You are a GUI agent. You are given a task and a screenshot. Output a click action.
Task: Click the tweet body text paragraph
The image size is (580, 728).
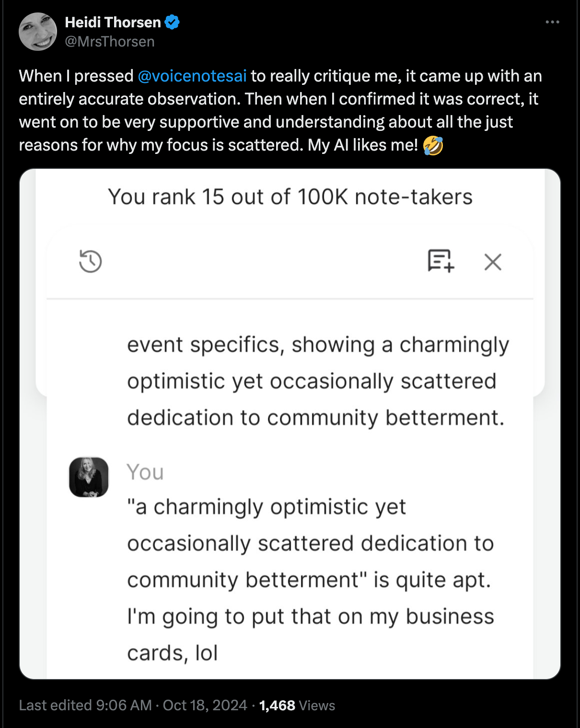280,110
